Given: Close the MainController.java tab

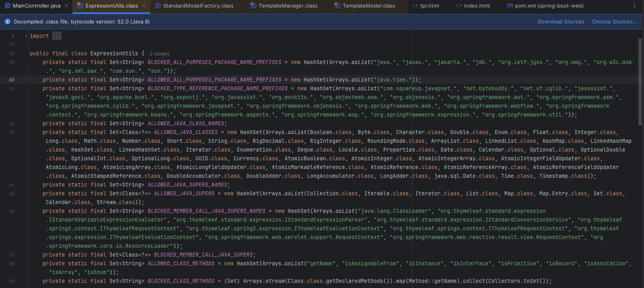Looking at the screenshot, I should click(x=66, y=6).
